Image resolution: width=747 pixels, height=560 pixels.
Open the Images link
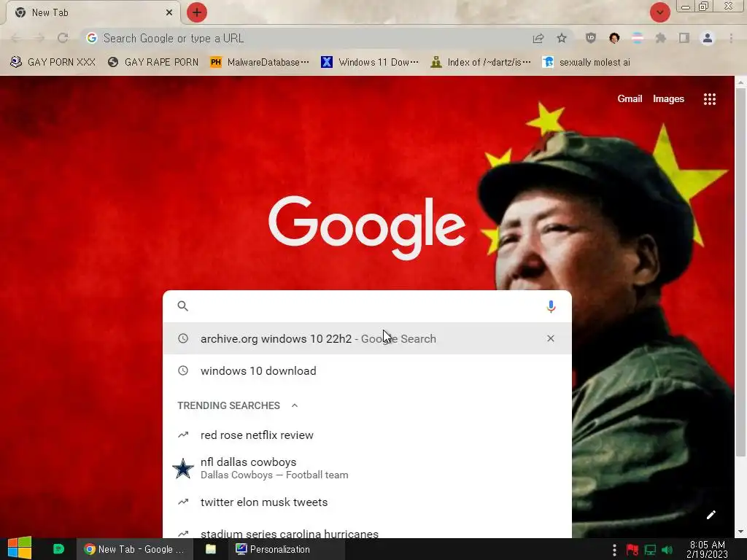(668, 99)
